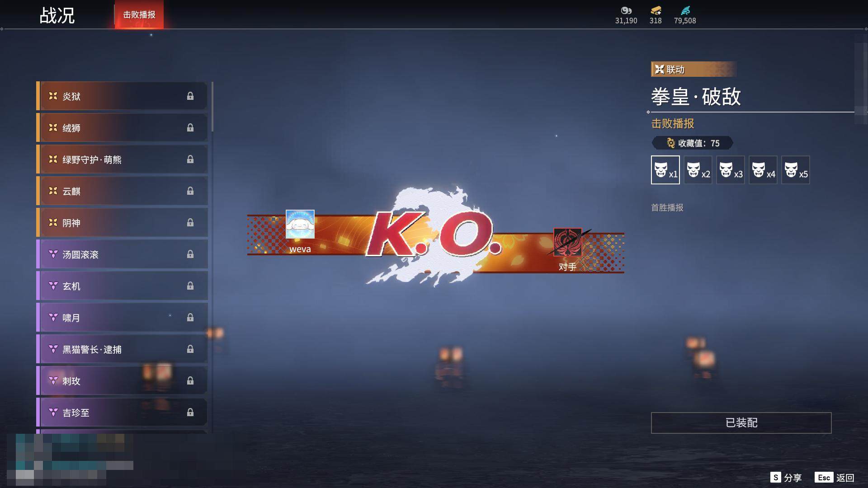Click the Esc 返回 back button
This screenshot has height=488, width=868.
[834, 478]
